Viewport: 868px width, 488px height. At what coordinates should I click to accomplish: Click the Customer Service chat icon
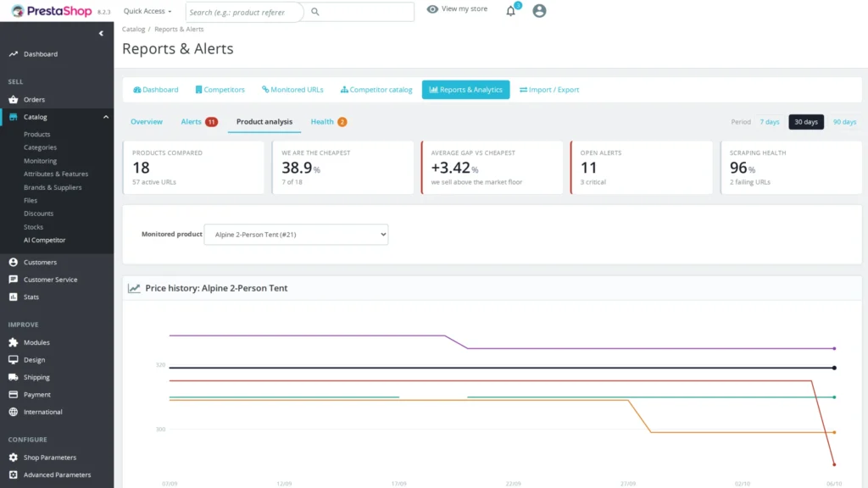(x=14, y=280)
